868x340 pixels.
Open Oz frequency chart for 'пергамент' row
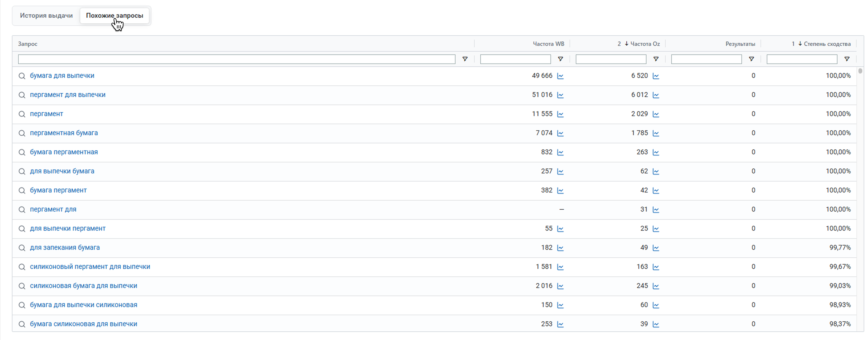656,114
